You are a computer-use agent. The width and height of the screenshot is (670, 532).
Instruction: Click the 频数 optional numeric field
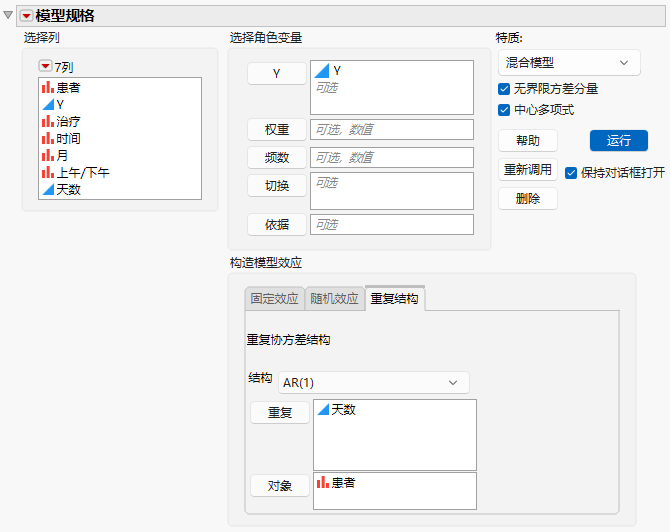click(x=392, y=158)
